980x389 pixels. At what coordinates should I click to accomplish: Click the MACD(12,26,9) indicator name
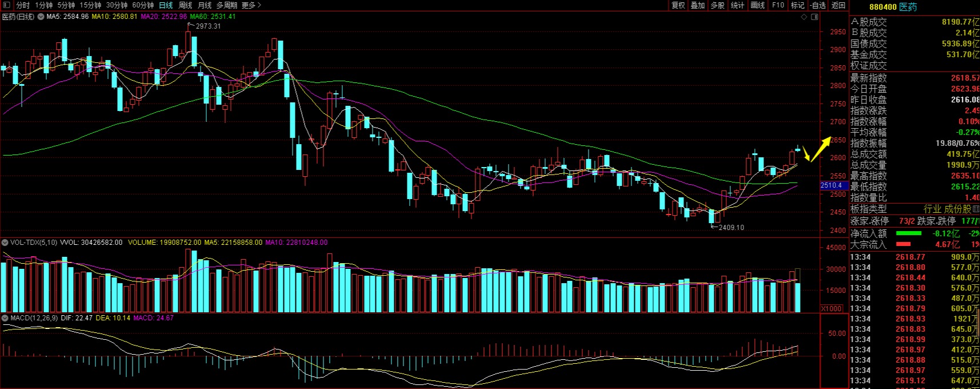pos(34,318)
